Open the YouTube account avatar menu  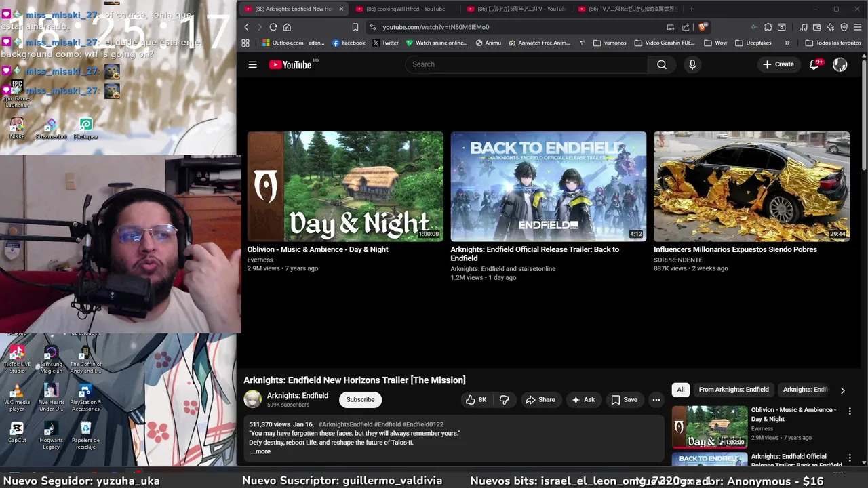click(840, 64)
